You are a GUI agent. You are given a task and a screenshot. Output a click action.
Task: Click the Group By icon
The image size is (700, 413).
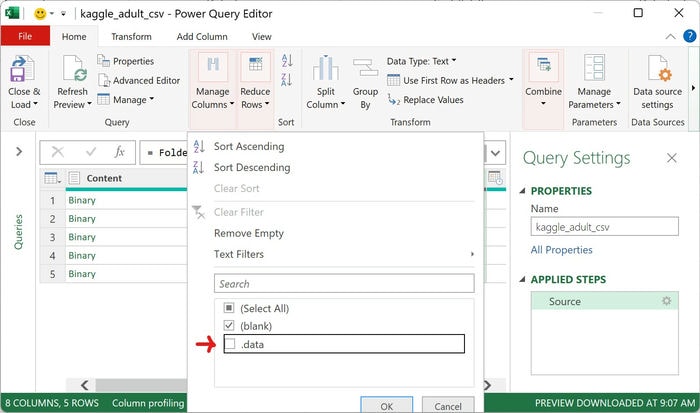click(x=365, y=68)
